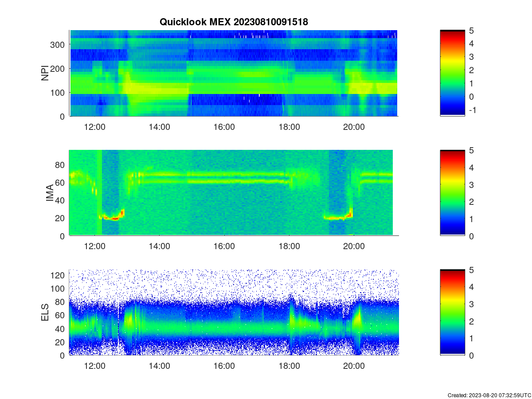This screenshot has height=399, width=532.
Task: Click the 14:00 tick under ELS plot
Action: point(159,366)
